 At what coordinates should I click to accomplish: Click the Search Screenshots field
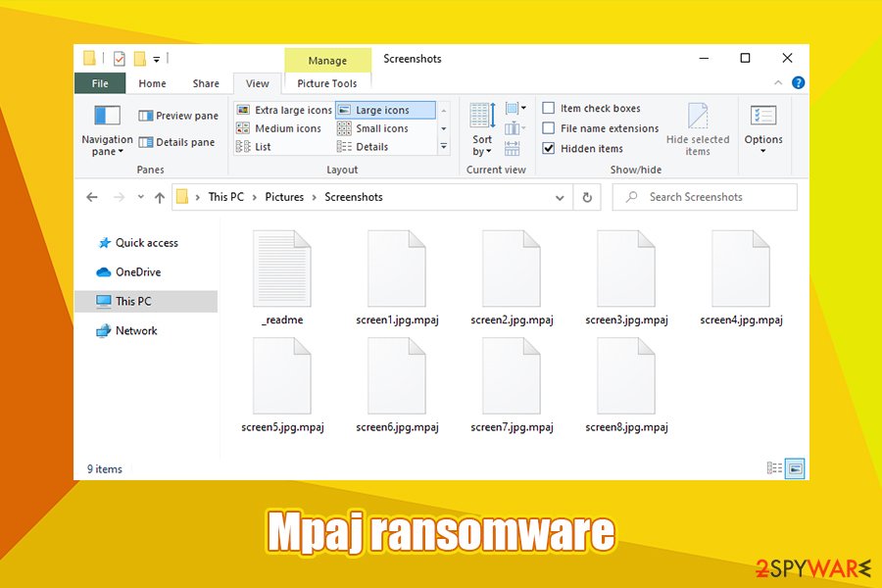[x=705, y=197]
